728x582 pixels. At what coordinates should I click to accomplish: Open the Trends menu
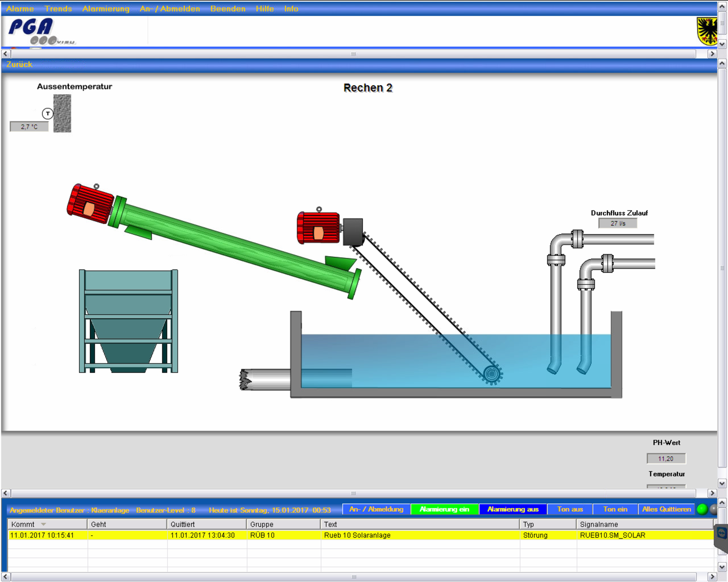coord(58,8)
